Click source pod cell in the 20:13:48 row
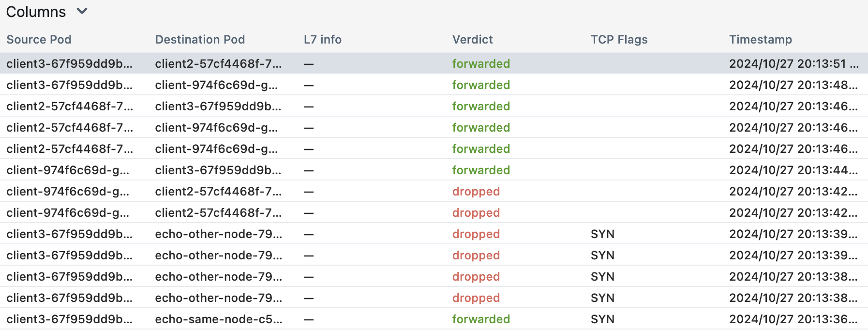 [x=69, y=85]
